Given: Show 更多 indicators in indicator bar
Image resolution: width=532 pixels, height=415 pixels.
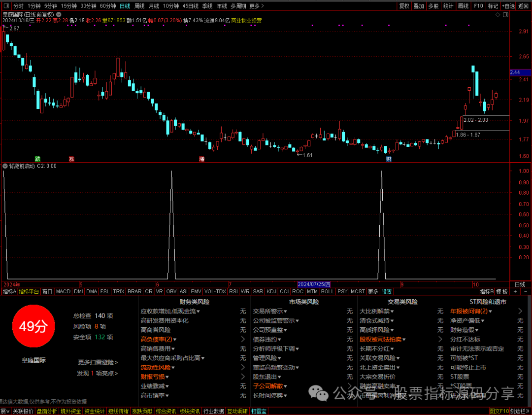Looking at the screenshot, I should click(x=373, y=292).
